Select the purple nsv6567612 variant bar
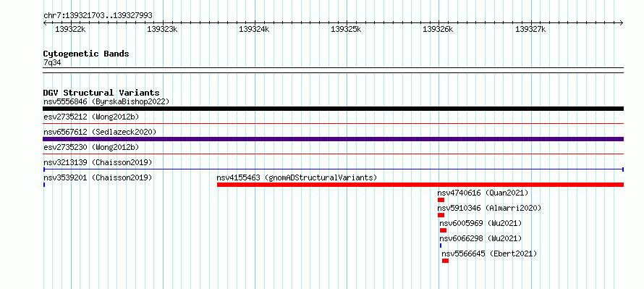This screenshot has width=644, height=289. 333,139
